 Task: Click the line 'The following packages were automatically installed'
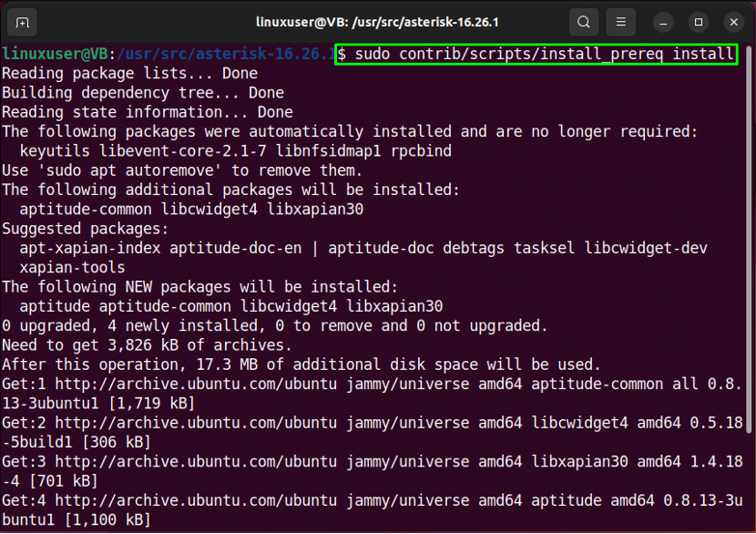click(x=350, y=131)
